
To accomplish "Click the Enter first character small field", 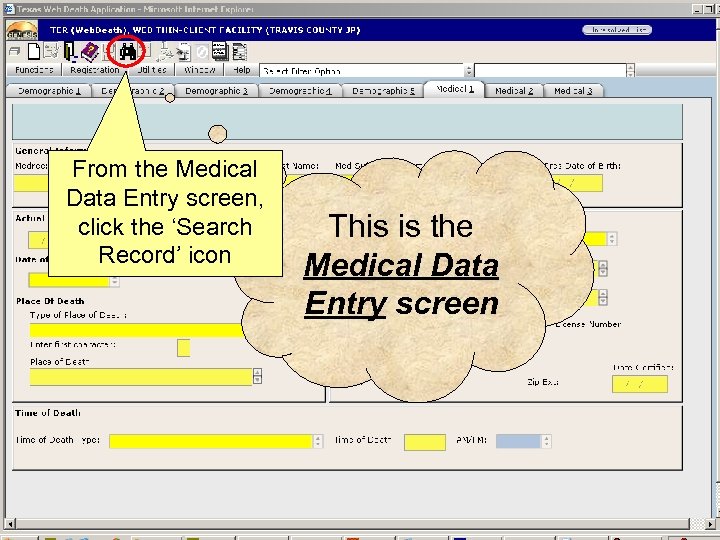I will pos(184,348).
